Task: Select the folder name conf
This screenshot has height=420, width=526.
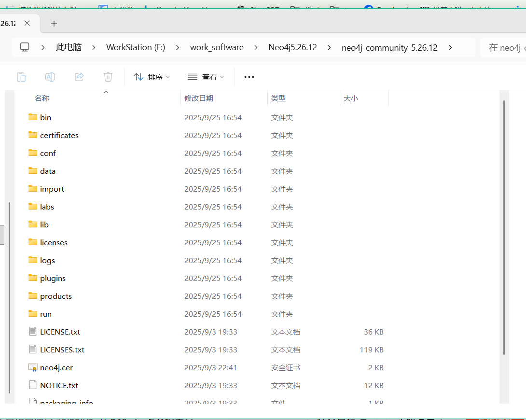Action: 48,154
